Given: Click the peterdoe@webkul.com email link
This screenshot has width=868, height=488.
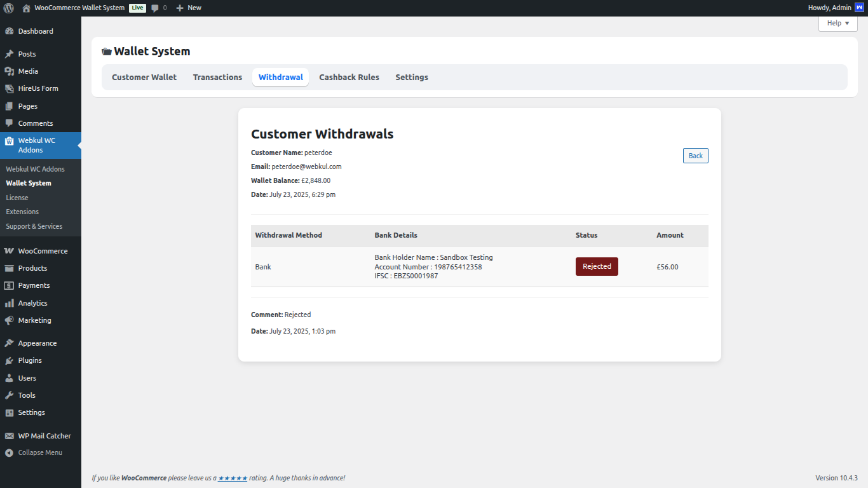Looking at the screenshot, I should click(x=306, y=166).
